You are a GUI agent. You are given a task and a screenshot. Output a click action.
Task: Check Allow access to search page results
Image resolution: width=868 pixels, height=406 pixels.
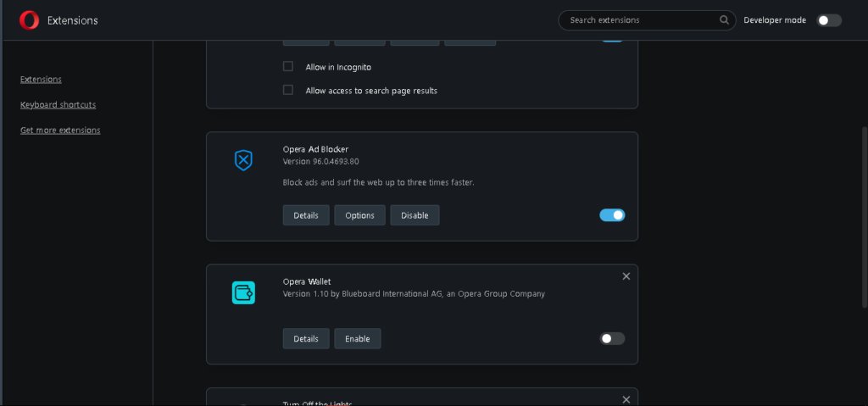(x=288, y=90)
